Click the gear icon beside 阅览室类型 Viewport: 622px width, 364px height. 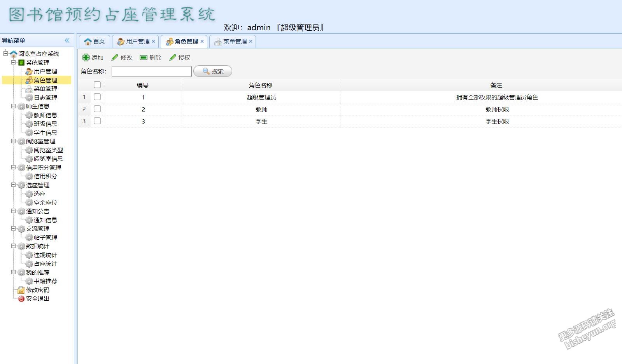29,150
